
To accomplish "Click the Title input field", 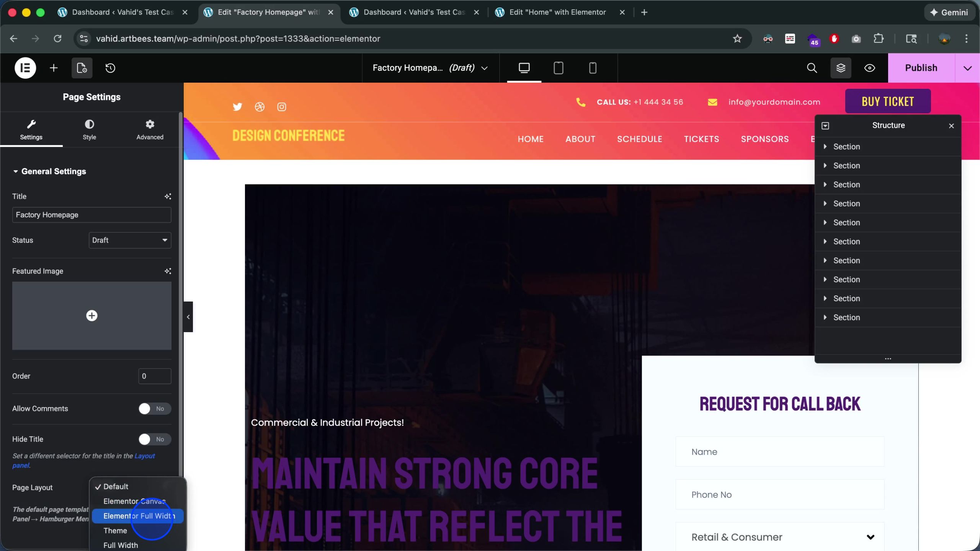I will pyautogui.click(x=91, y=215).
